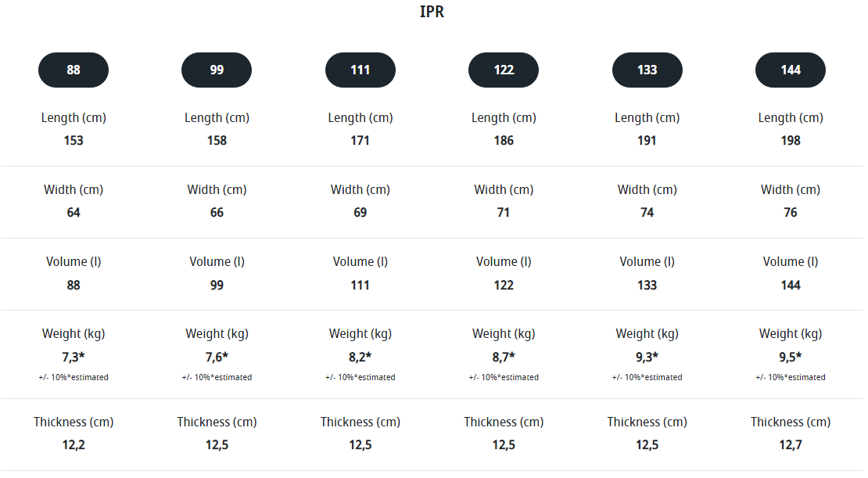
Task: Click thickness value 12,2
Action: pos(74,445)
